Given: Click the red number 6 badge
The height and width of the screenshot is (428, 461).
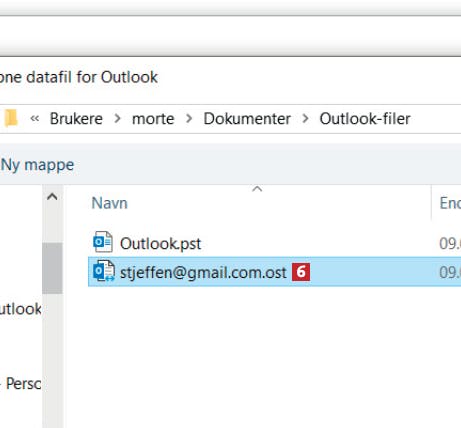Looking at the screenshot, I should 301,272.
